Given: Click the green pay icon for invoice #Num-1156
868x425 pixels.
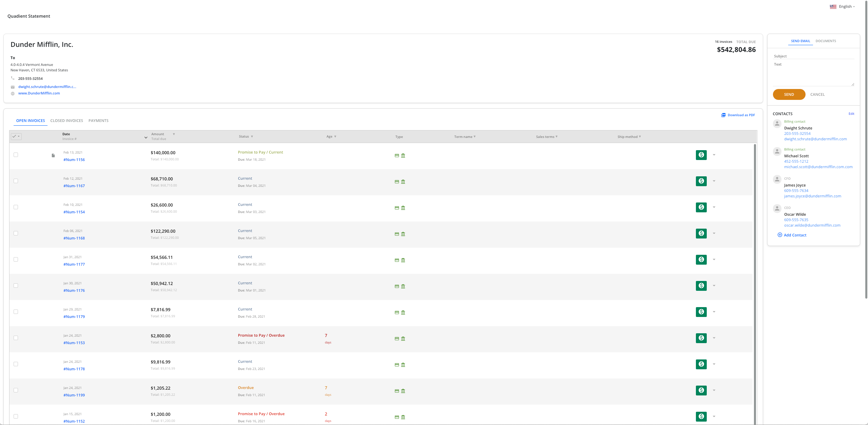Looking at the screenshot, I should (701, 155).
